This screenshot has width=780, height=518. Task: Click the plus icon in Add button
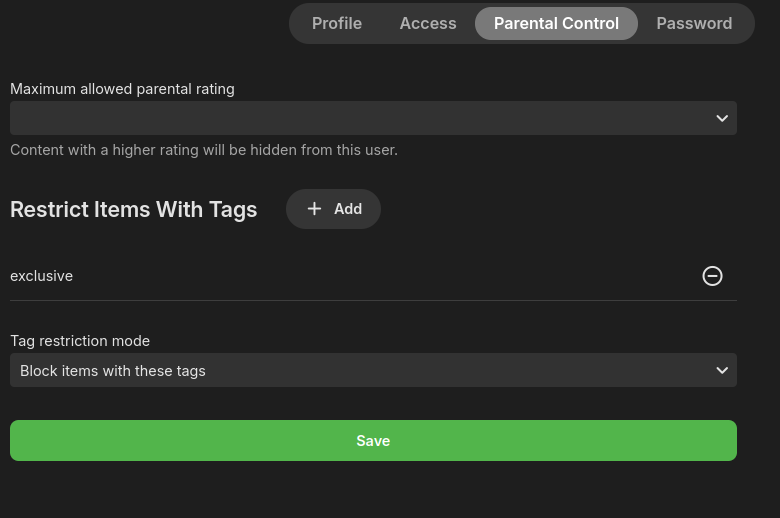(x=314, y=209)
